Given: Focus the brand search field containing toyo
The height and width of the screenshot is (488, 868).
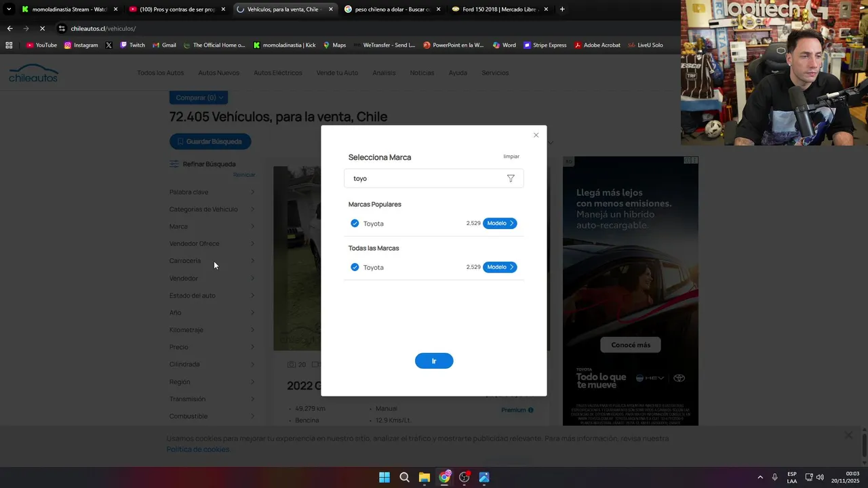Looking at the screenshot, I should (434, 178).
